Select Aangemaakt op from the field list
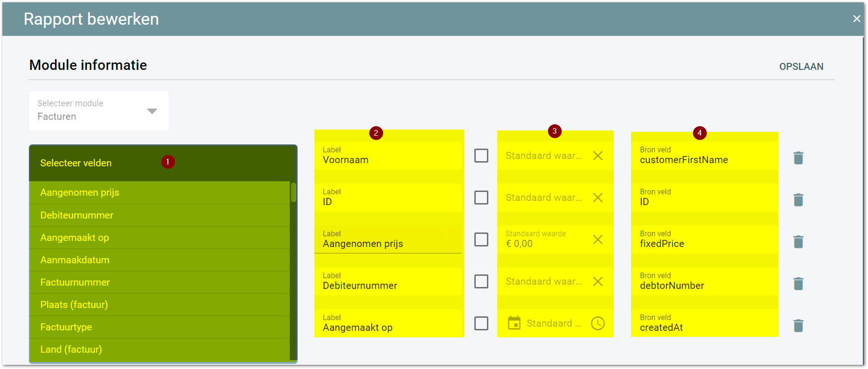 click(x=160, y=238)
